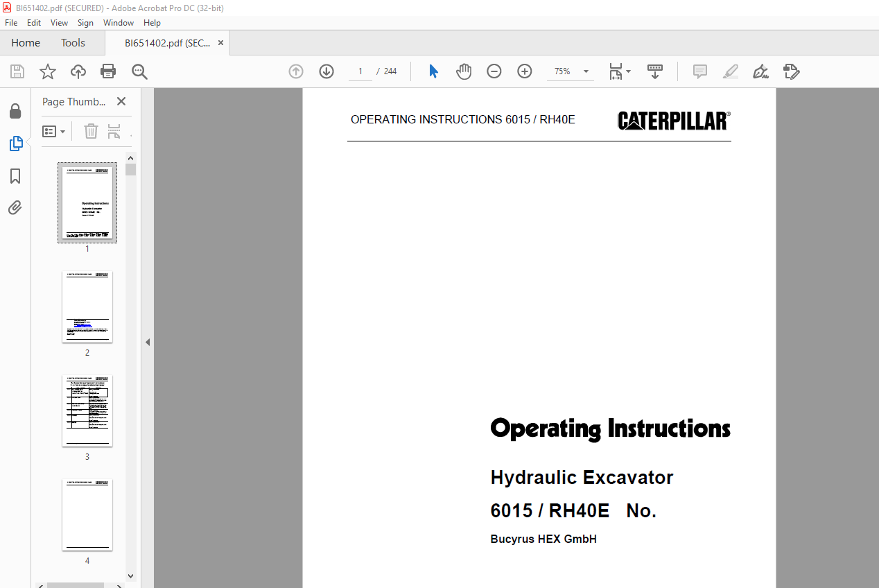This screenshot has width=879, height=588.
Task: Open the security lock panel
Action: click(15, 112)
